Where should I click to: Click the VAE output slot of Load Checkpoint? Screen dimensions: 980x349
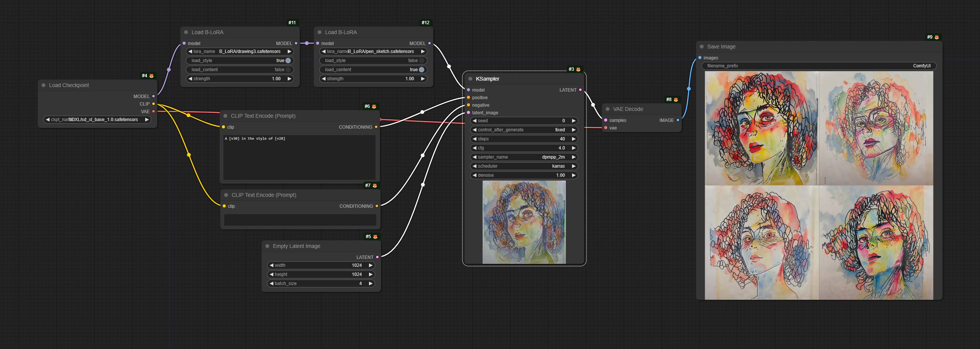pyautogui.click(x=154, y=112)
